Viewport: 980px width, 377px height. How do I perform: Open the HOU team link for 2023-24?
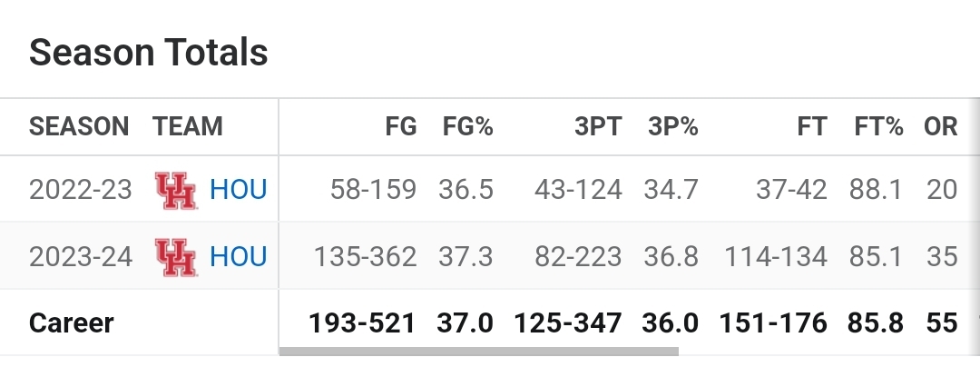[x=238, y=256]
